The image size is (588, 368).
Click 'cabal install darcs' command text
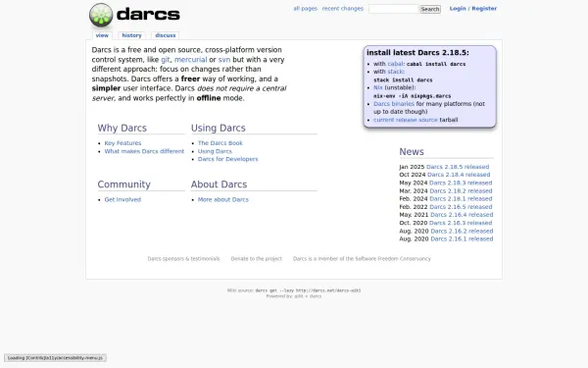click(436, 64)
